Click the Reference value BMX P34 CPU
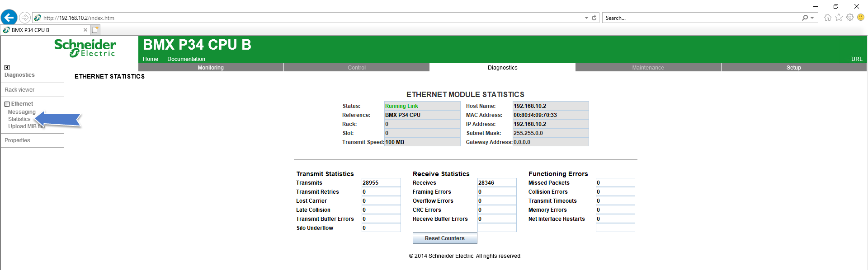The width and height of the screenshot is (868, 270). click(422, 115)
